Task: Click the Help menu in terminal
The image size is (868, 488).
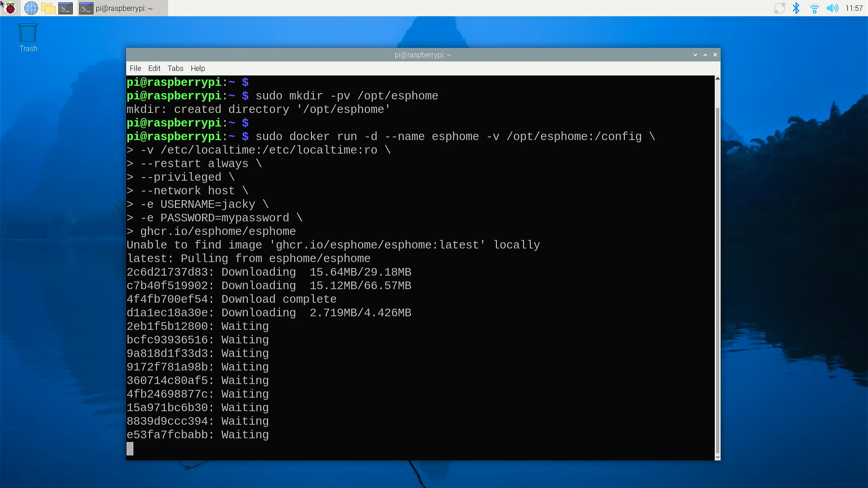Action: coord(197,68)
